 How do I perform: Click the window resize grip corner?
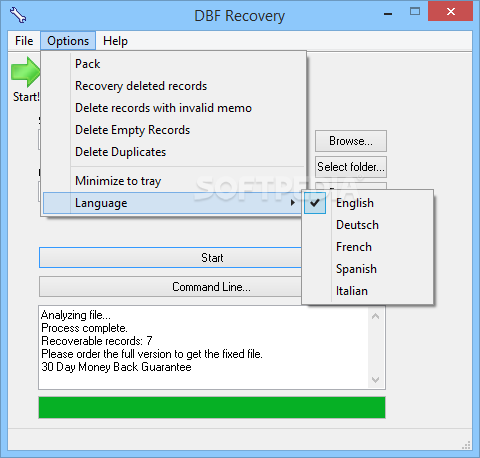466,445
